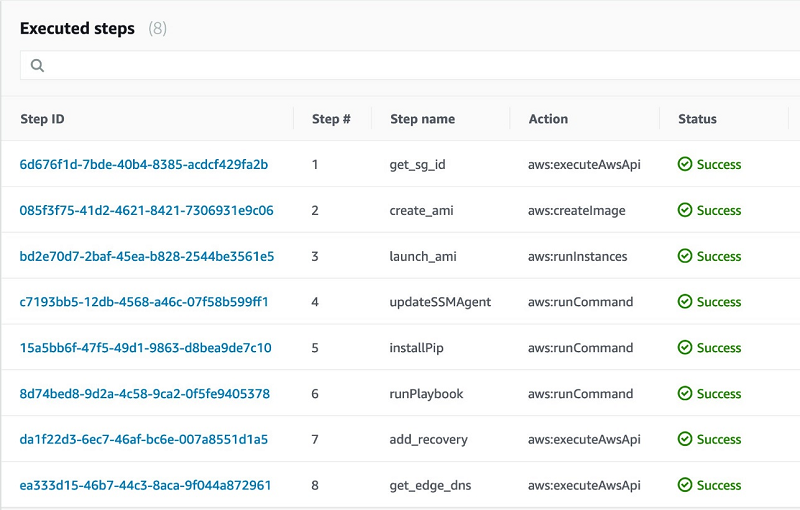
Task: Click the success icon for runPlaybook step
Action: point(685,394)
